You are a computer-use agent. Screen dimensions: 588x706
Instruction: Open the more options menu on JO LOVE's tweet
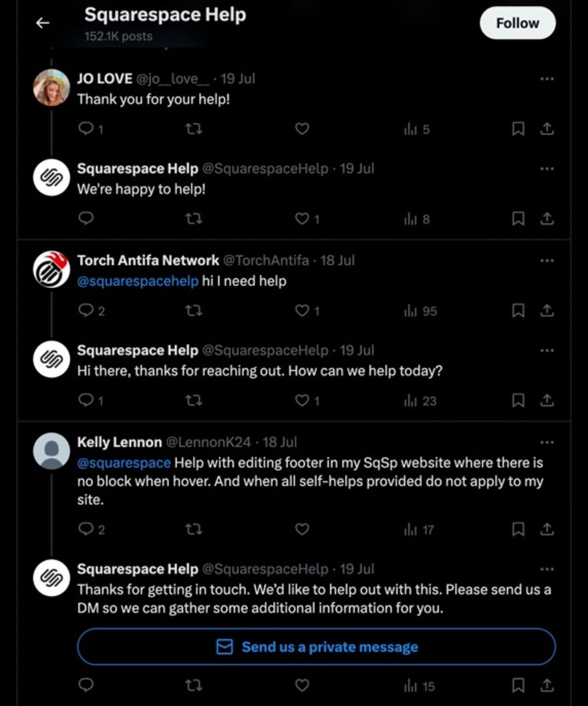point(547,78)
